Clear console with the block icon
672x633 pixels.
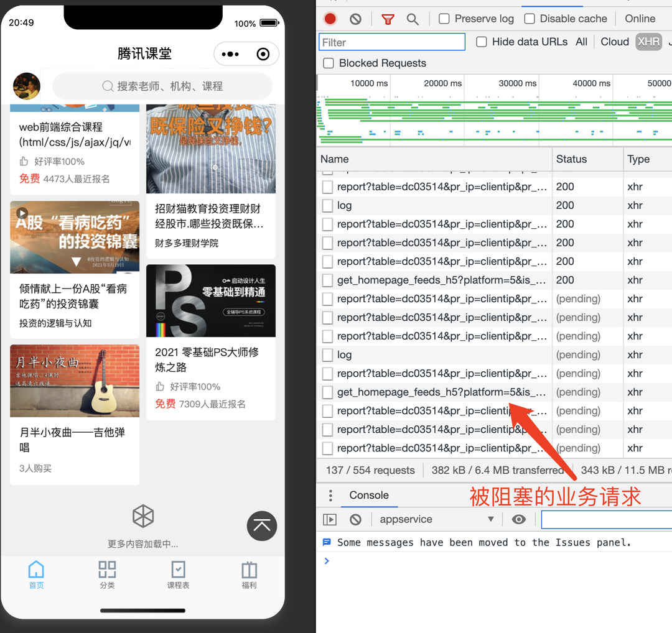point(355,519)
